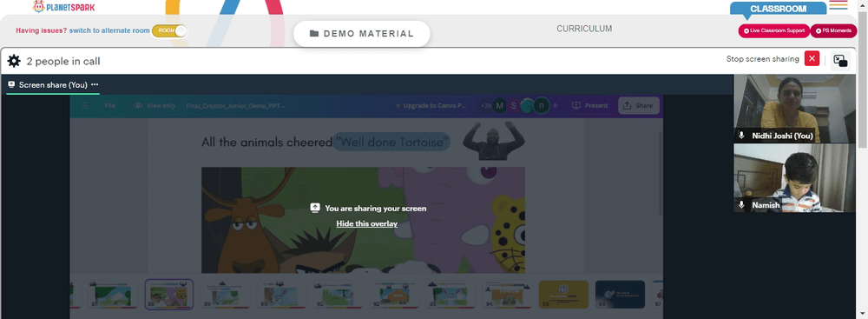
Task: Click the +35 collaborators badge
Action: click(485, 105)
